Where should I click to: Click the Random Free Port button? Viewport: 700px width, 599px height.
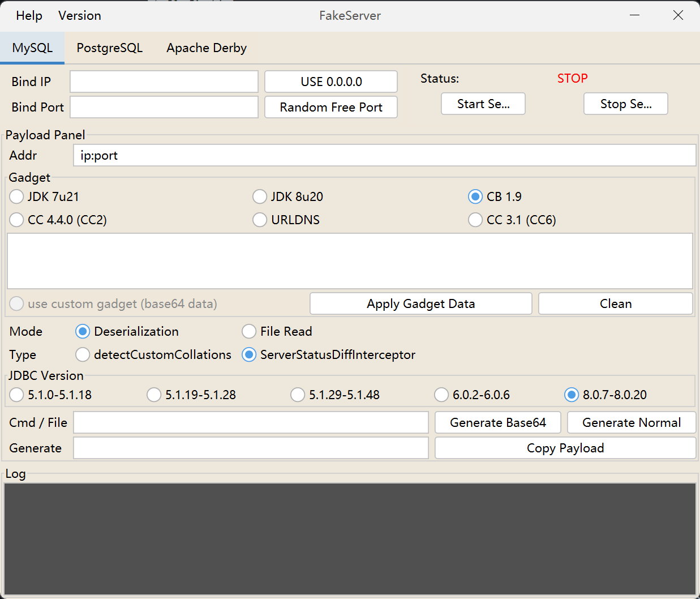tap(331, 107)
